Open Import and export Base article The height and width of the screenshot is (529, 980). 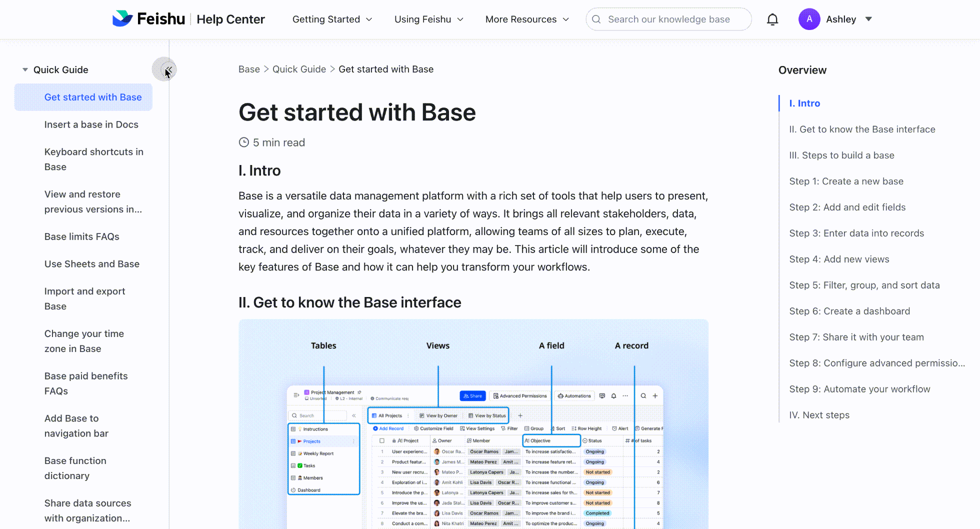(x=85, y=298)
